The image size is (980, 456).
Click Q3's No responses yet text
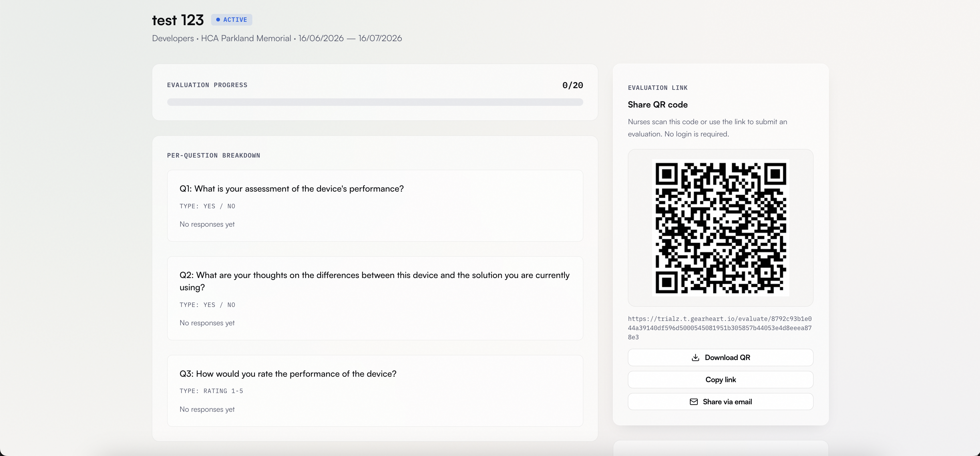click(207, 410)
